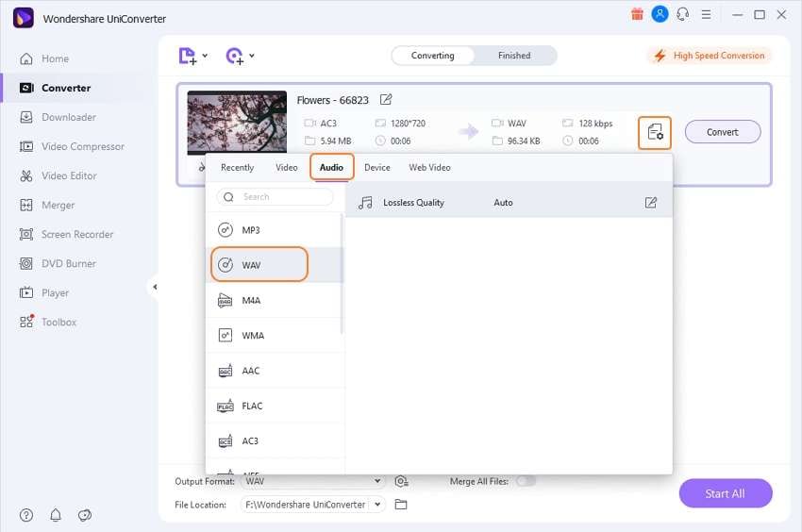Choose the WMA audio format

coord(274,336)
